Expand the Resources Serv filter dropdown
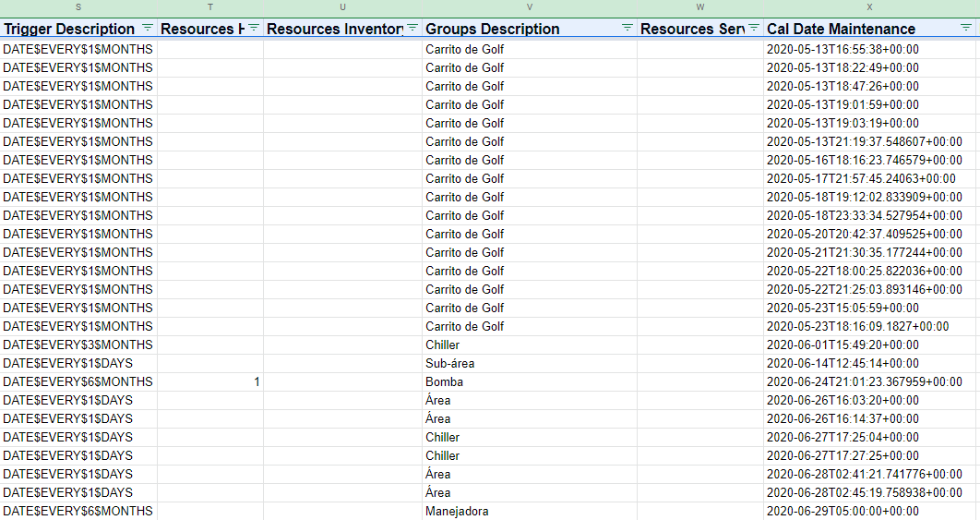 [754, 29]
